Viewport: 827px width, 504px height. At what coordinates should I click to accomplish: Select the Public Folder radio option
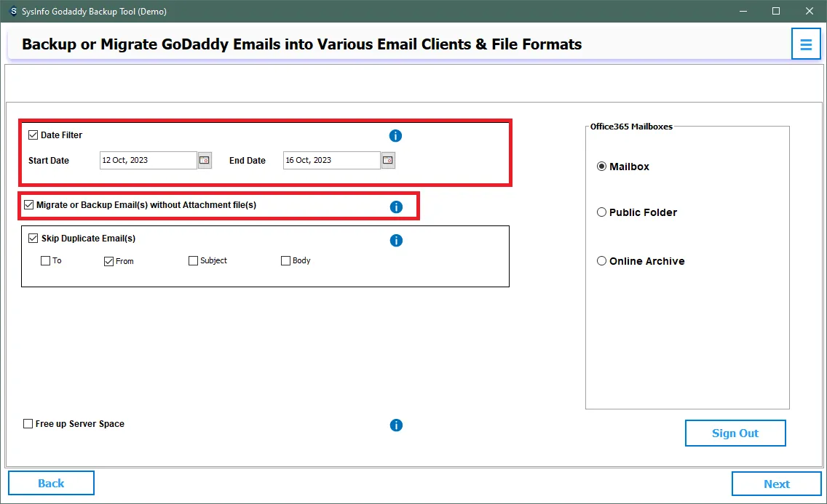(601, 212)
